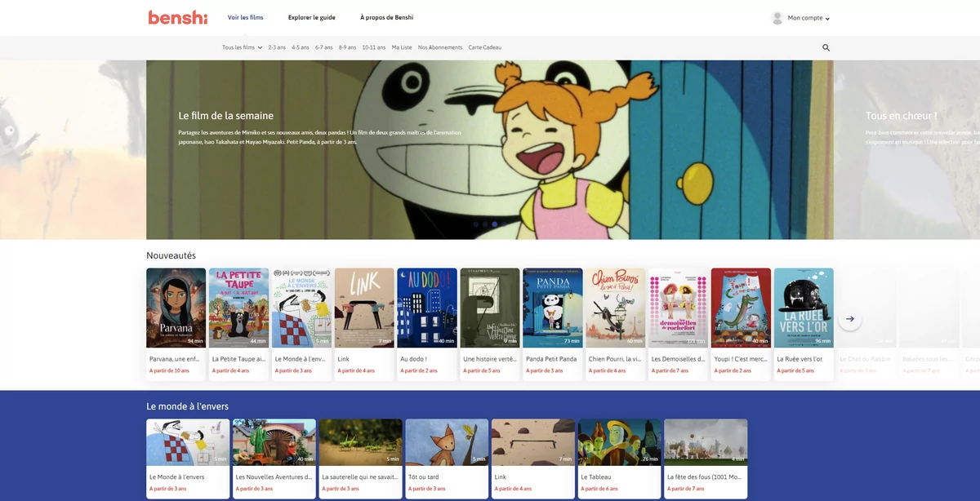The width and height of the screenshot is (980, 501).
Task: Select the first hero carousel dot
Action: pyautogui.click(x=475, y=224)
